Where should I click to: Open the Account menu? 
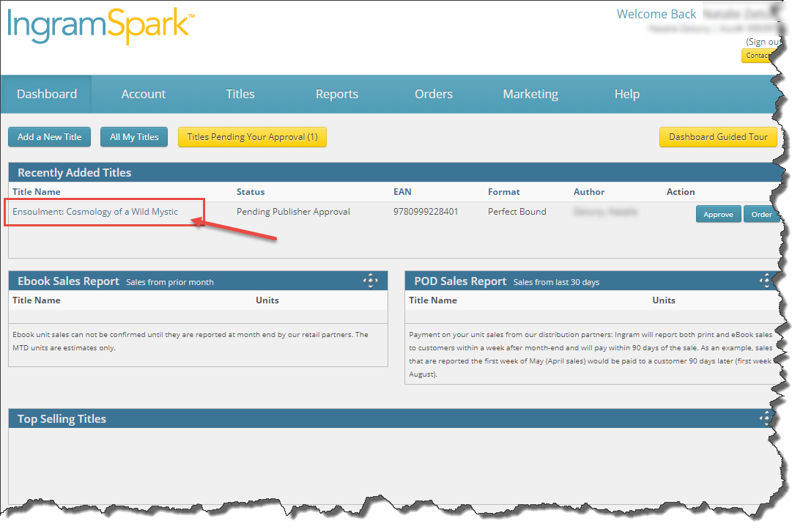point(144,95)
